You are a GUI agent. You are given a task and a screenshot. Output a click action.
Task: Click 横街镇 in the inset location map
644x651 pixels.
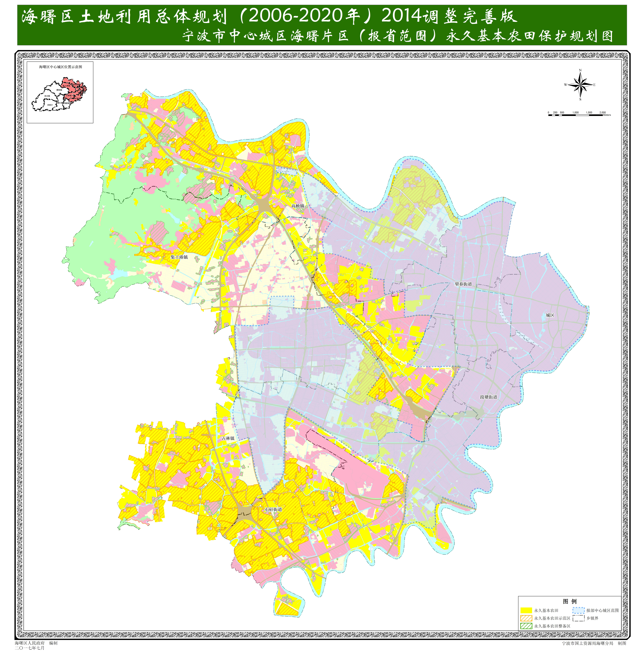click(x=59, y=90)
